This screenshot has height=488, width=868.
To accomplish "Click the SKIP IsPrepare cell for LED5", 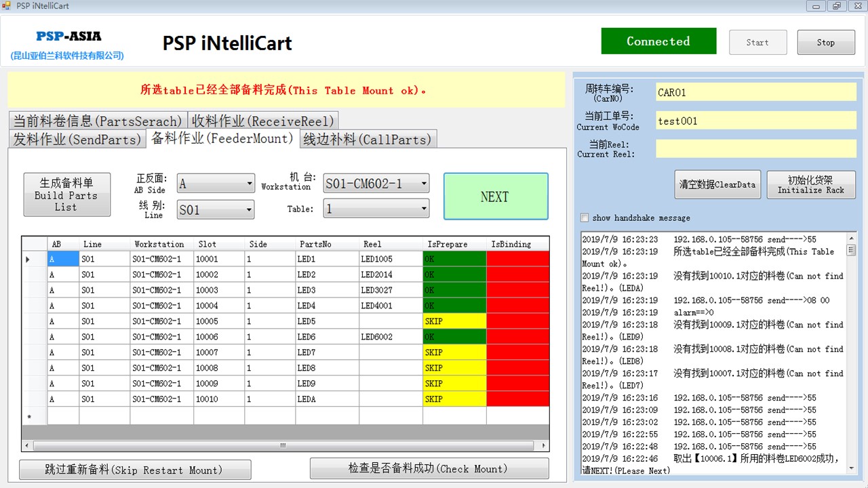I will [454, 321].
